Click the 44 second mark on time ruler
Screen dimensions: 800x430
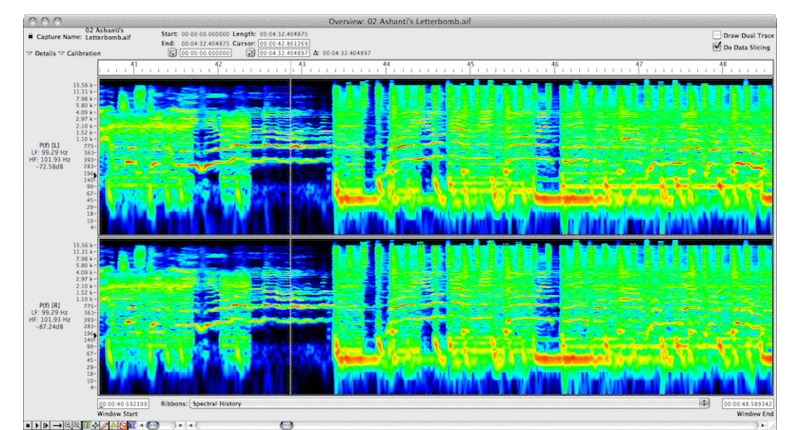(386, 66)
